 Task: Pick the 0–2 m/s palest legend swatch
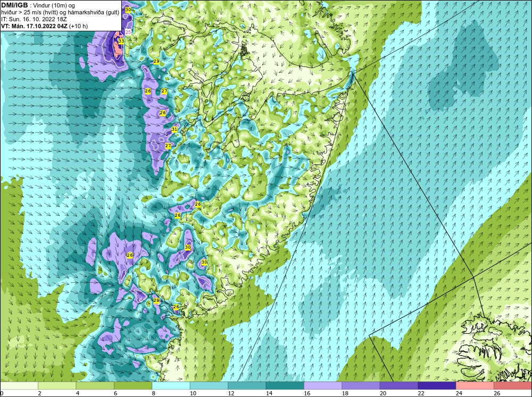tap(19, 385)
